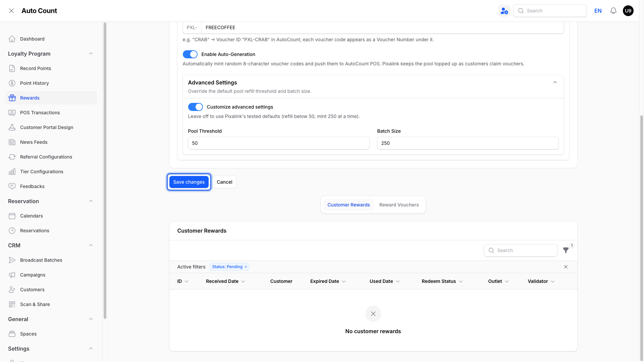The height and width of the screenshot is (362, 644).
Task: Click the Customer Portal Design flask icon
Action: click(12, 127)
